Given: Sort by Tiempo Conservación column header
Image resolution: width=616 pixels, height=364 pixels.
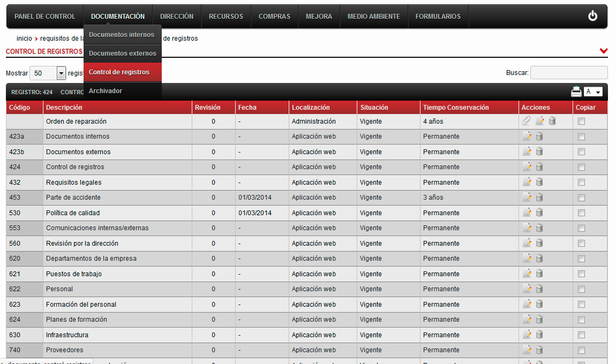Looking at the screenshot, I should click(469, 108).
